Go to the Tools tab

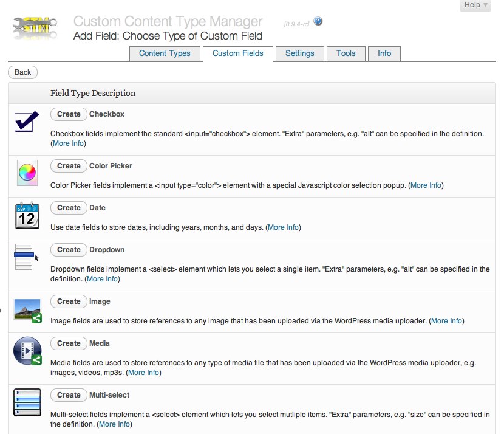click(346, 53)
